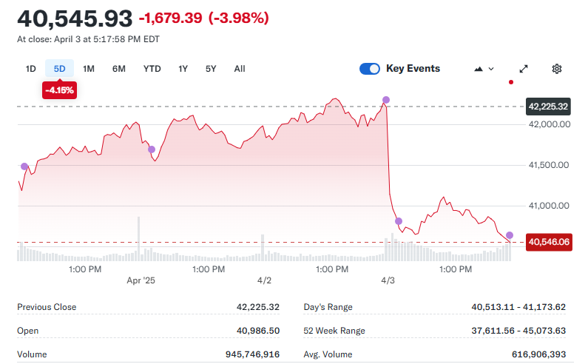
Task: Click the tall volume bar before Apr '25
Action: pyautogui.click(x=138, y=238)
